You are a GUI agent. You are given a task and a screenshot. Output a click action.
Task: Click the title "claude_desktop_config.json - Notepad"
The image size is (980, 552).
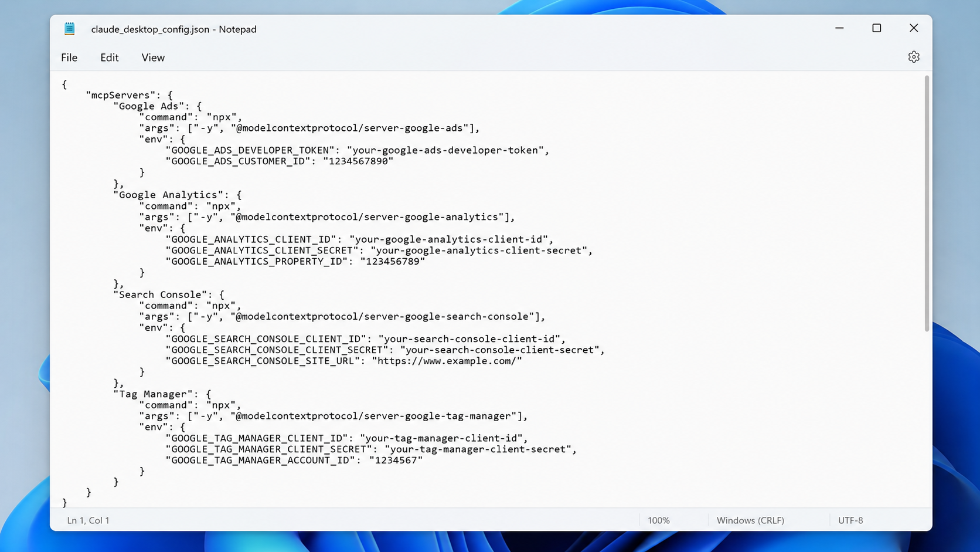[173, 29]
